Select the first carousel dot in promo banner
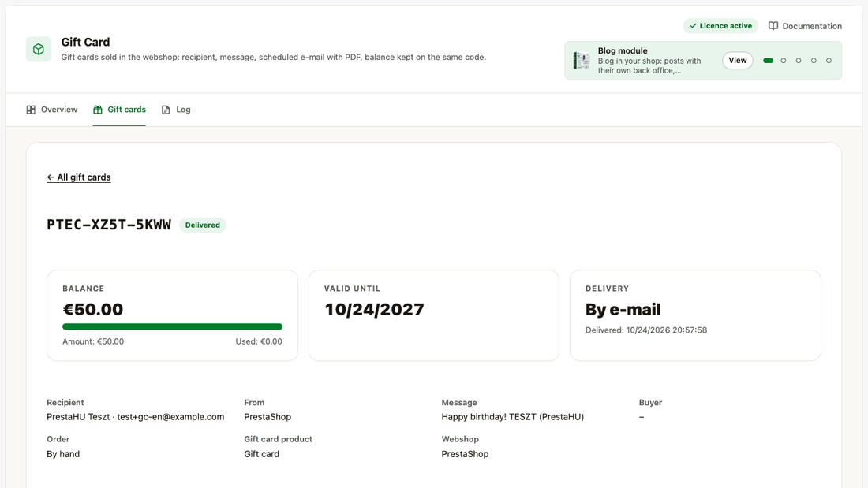The height and width of the screenshot is (488, 868). coord(768,60)
